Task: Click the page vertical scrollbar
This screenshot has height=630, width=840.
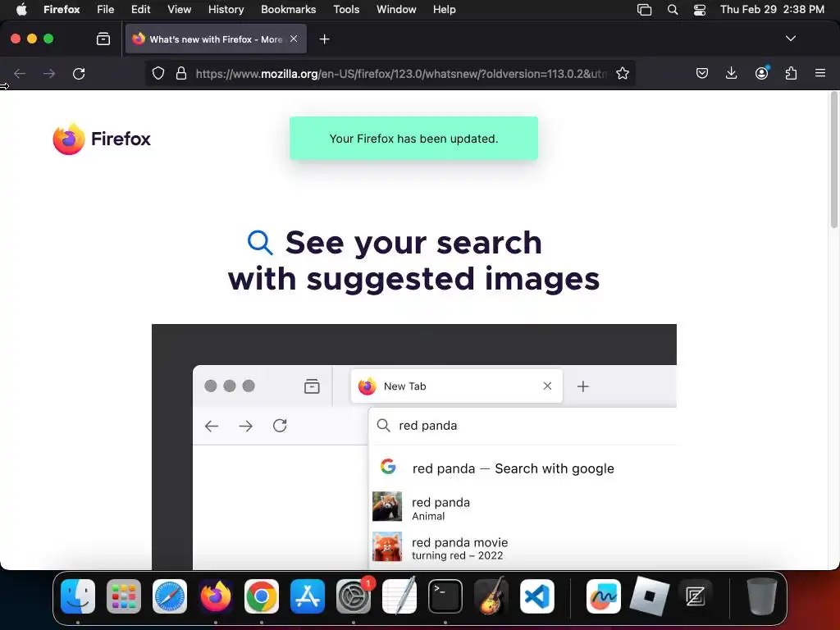Action: click(x=834, y=161)
